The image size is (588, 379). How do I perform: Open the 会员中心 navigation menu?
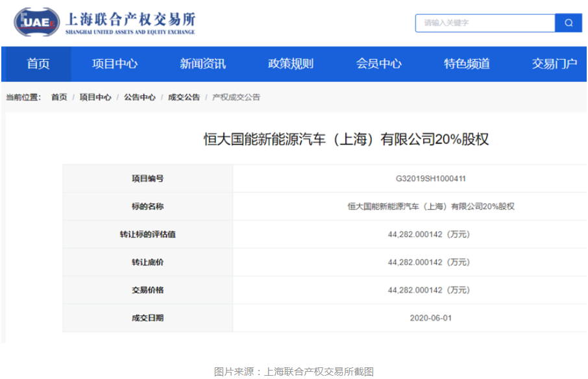(x=379, y=64)
